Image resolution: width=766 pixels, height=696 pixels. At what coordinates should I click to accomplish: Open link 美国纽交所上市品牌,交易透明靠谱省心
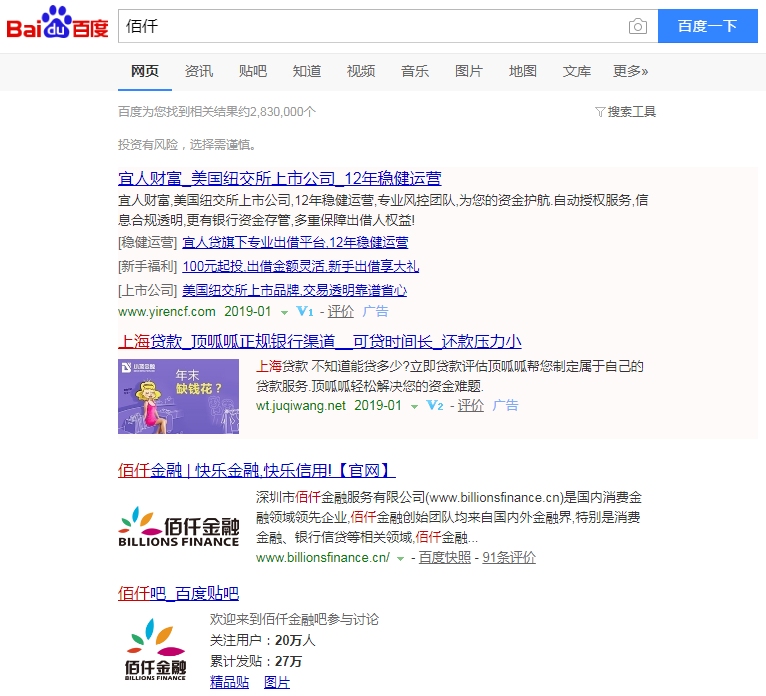click(x=295, y=290)
